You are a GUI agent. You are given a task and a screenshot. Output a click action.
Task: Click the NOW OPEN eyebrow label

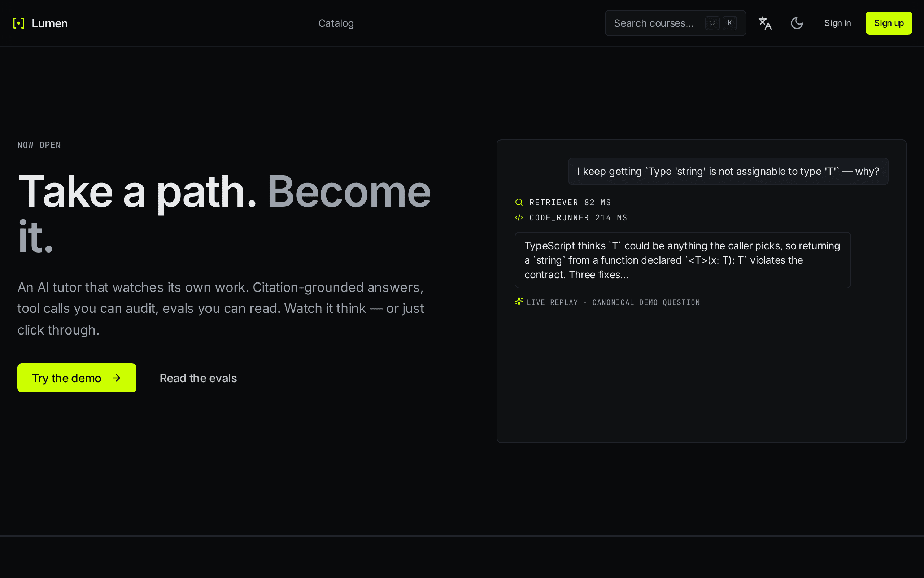tap(39, 145)
